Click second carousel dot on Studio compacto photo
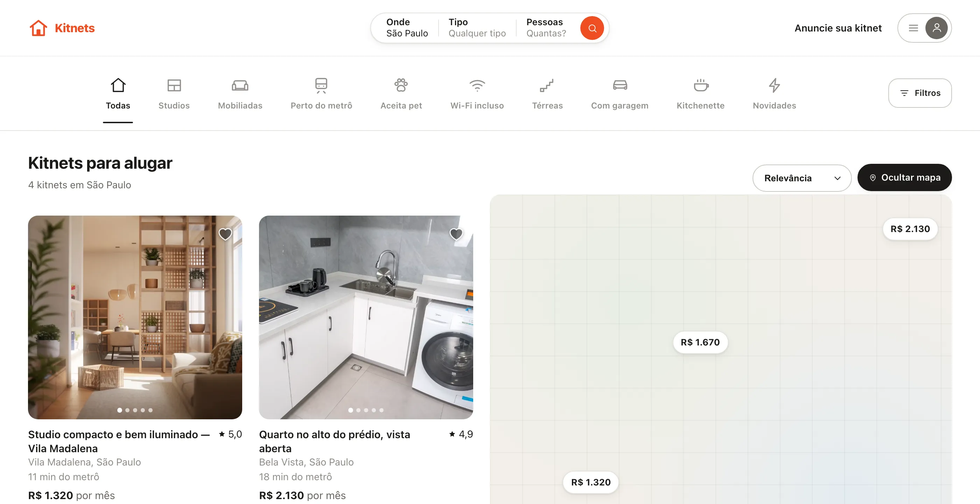 tap(127, 410)
